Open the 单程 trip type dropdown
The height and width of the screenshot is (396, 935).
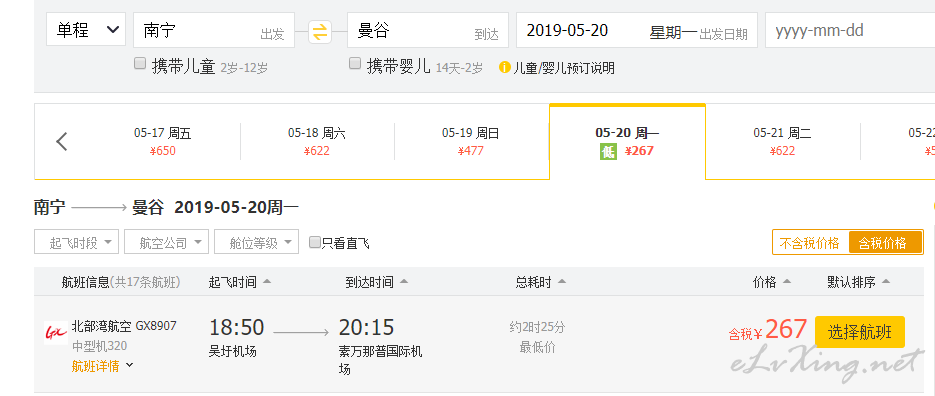[x=86, y=30]
